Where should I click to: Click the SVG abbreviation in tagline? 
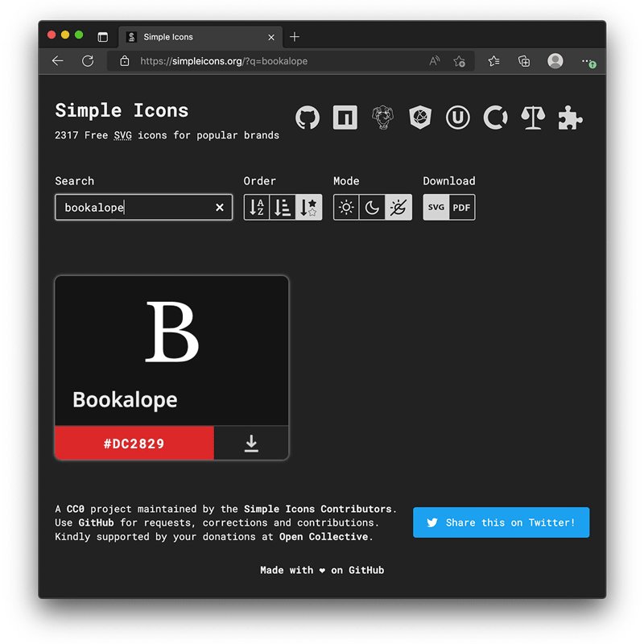point(123,135)
